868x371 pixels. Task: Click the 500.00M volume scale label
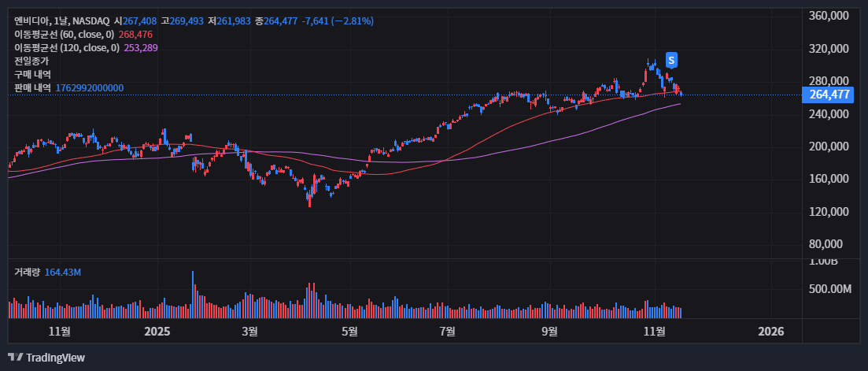(830, 289)
